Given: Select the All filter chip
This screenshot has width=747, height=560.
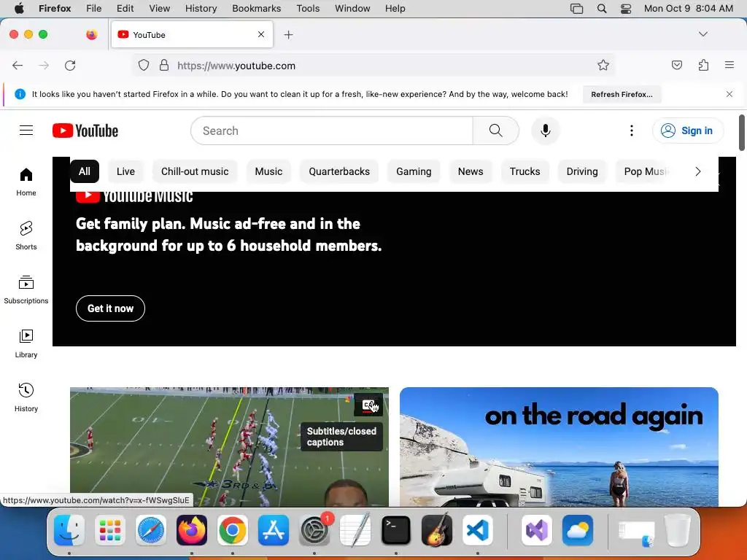Looking at the screenshot, I should [x=85, y=171].
